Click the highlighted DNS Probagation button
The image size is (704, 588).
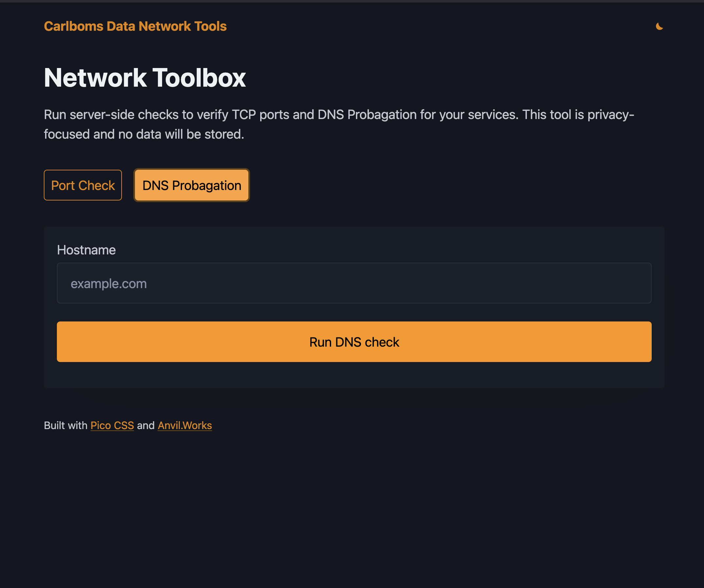(x=192, y=185)
